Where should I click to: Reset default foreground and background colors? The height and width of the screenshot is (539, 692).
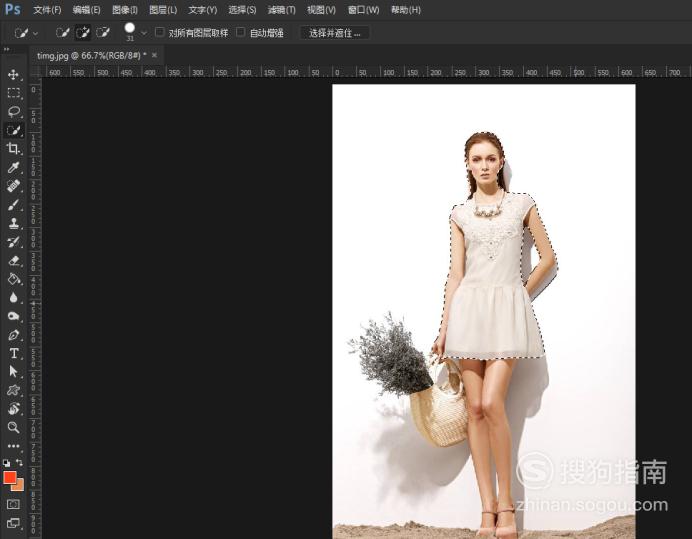(6, 463)
